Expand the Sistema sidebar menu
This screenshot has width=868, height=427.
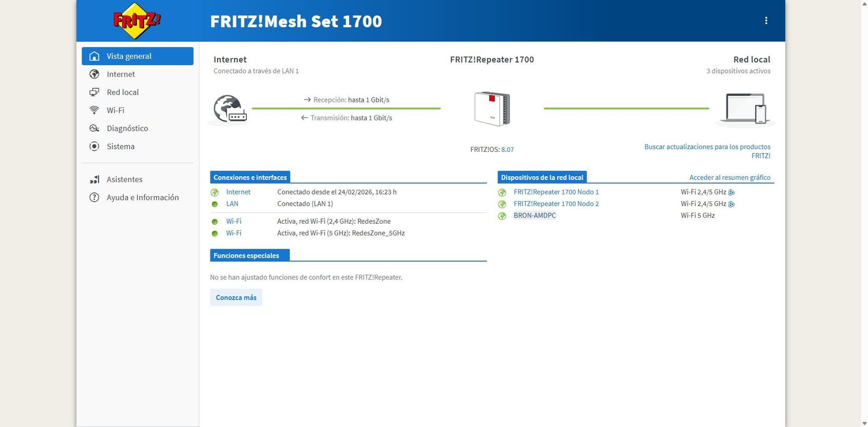coord(120,147)
